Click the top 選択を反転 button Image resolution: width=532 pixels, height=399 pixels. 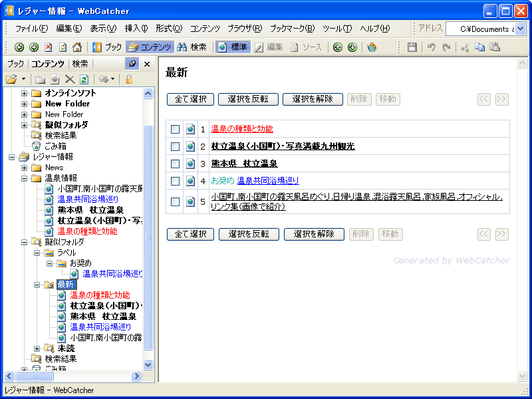(248, 99)
